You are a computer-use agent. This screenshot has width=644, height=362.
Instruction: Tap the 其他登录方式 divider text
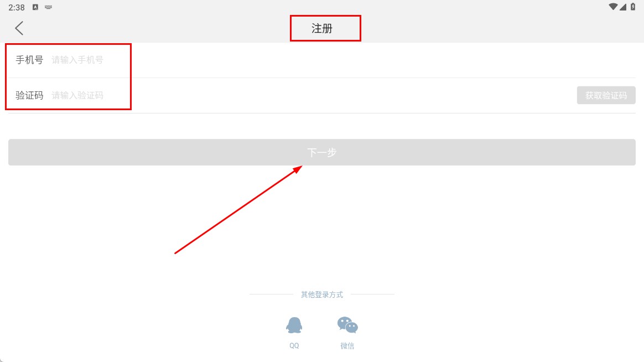pos(321,294)
